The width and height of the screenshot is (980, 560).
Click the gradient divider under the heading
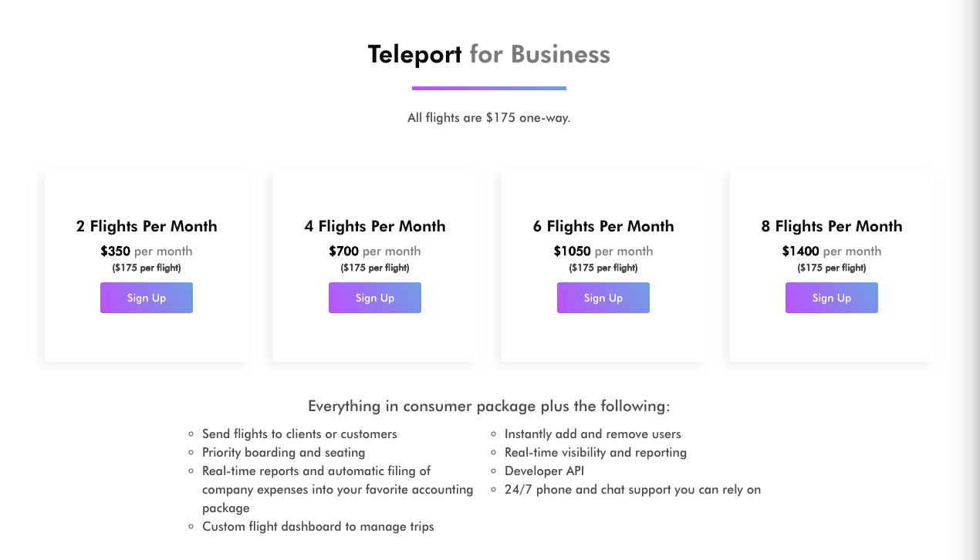point(488,88)
